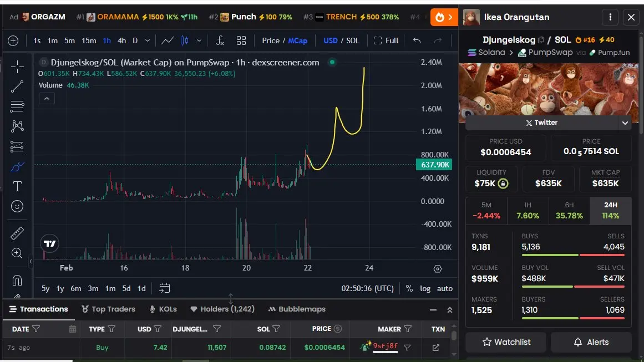Select the 1s chart interval
Viewport: 644px width, 362px height.
[x=37, y=40]
